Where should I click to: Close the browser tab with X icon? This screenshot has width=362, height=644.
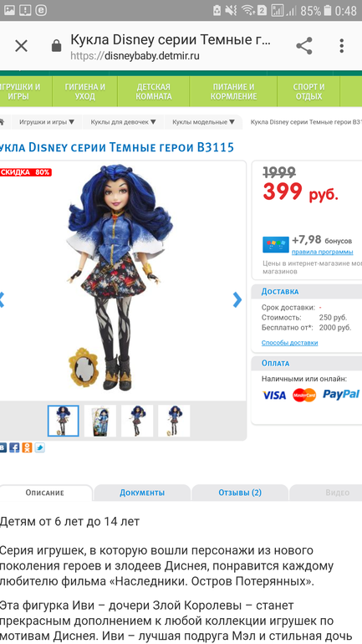[22, 46]
